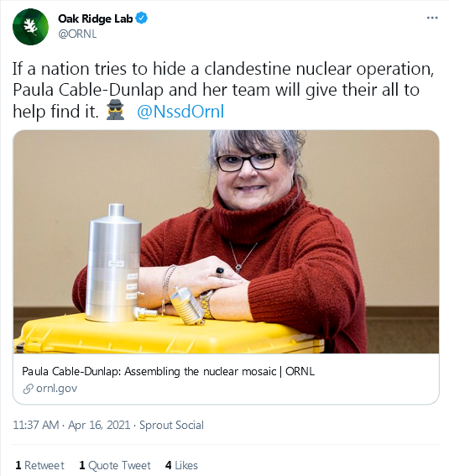Click the Apr 16, 2021 date
Viewport: 449px width, 476px height.
click(99, 425)
